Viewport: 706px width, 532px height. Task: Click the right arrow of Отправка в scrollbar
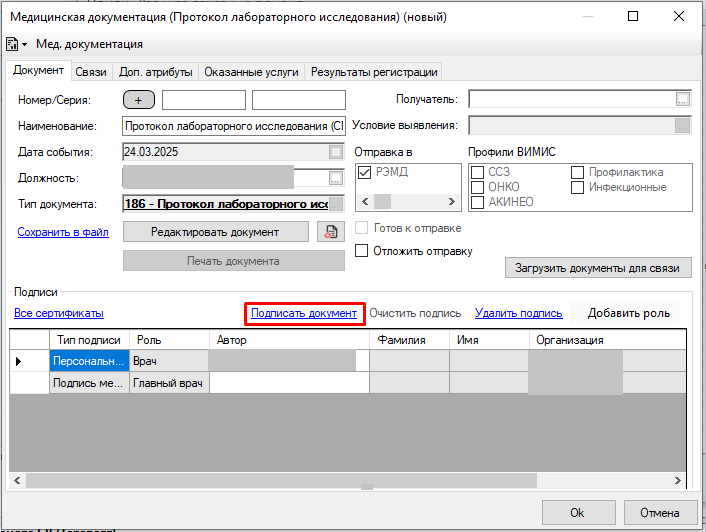pyautogui.click(x=452, y=202)
